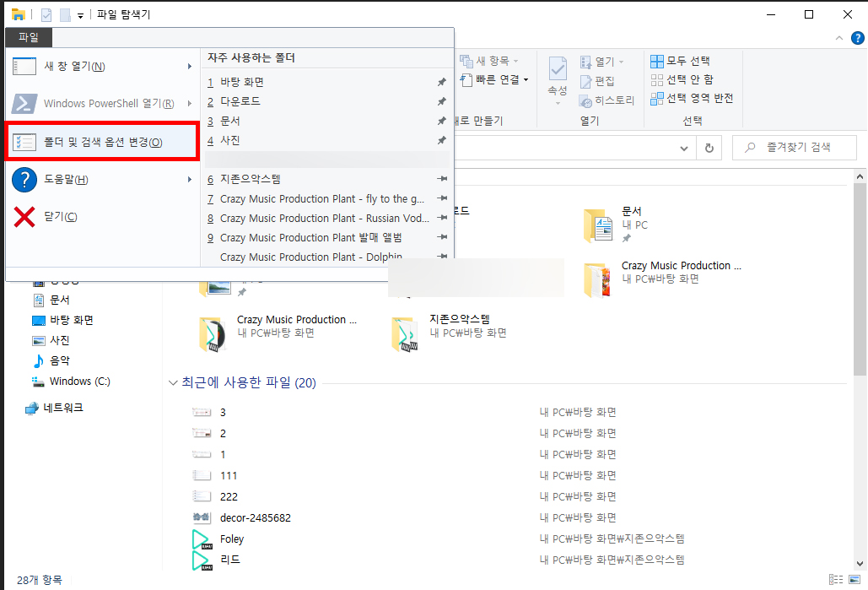Select Windows (C:) in navigation pane
868x590 pixels.
point(72,382)
